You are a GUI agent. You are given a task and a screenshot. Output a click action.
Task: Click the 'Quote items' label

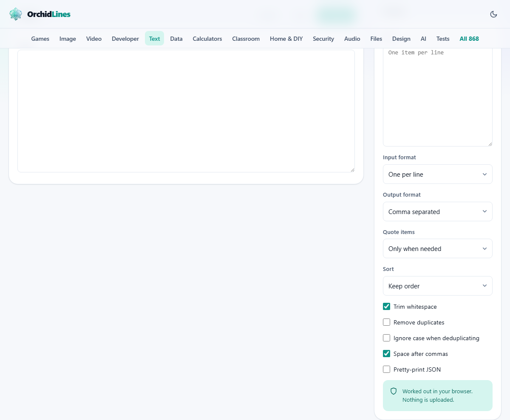(399, 232)
